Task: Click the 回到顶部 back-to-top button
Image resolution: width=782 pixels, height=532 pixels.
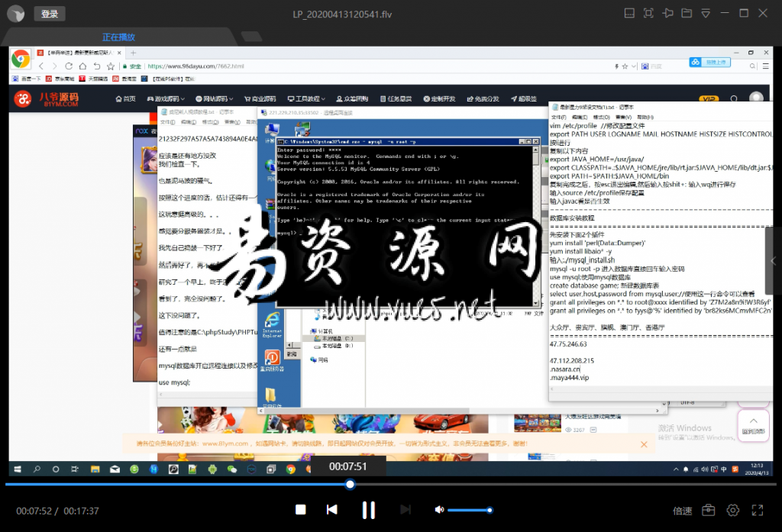Action: [753, 425]
